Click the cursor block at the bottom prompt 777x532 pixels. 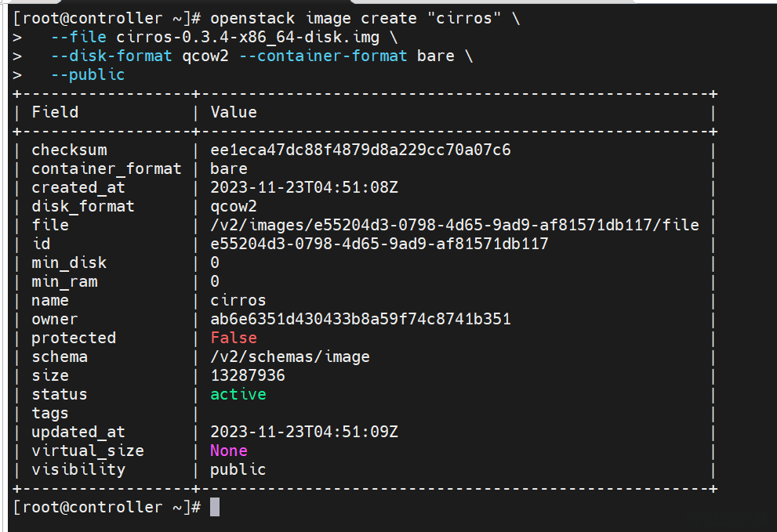click(x=215, y=508)
